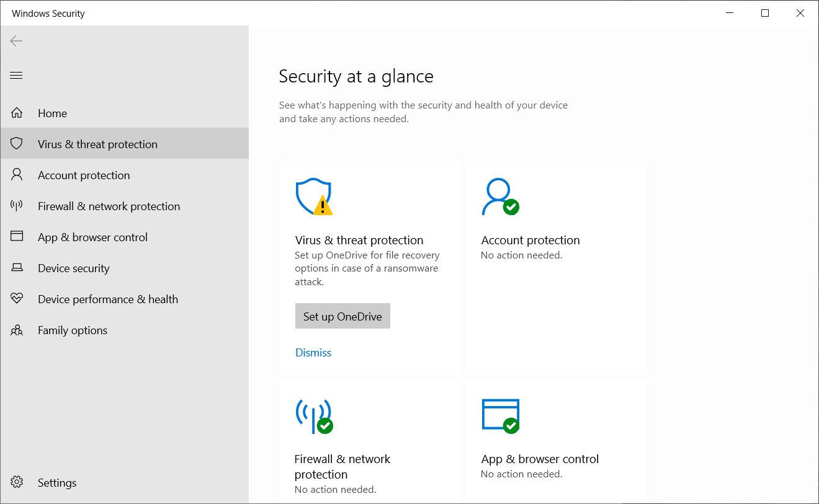Maximize the Windows Security window
The image size is (819, 504).
click(765, 13)
